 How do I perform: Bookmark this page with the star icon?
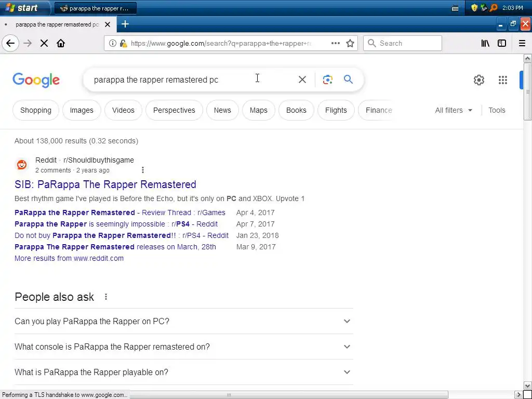(350, 43)
